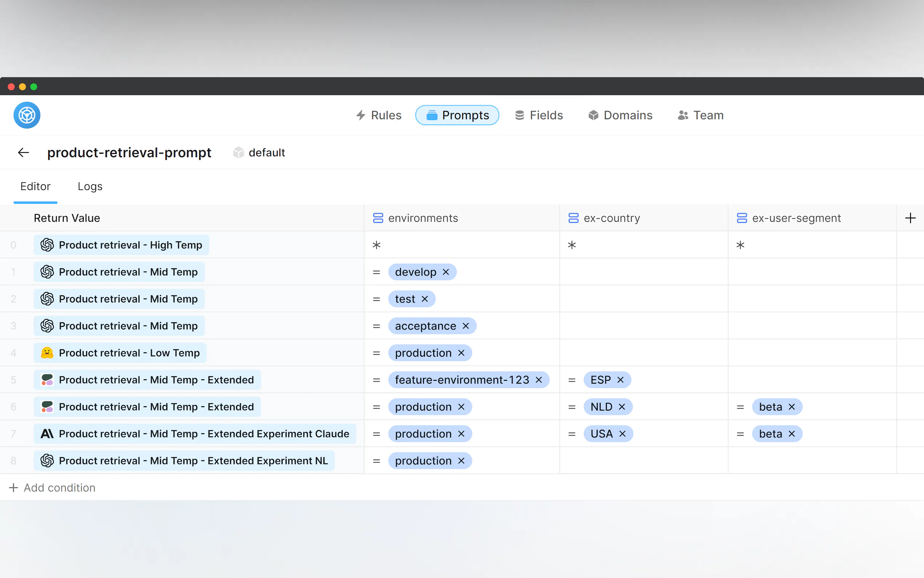The height and width of the screenshot is (578, 924).
Task: Click the Anthropic icon on Claude experiment row
Action: (x=47, y=434)
